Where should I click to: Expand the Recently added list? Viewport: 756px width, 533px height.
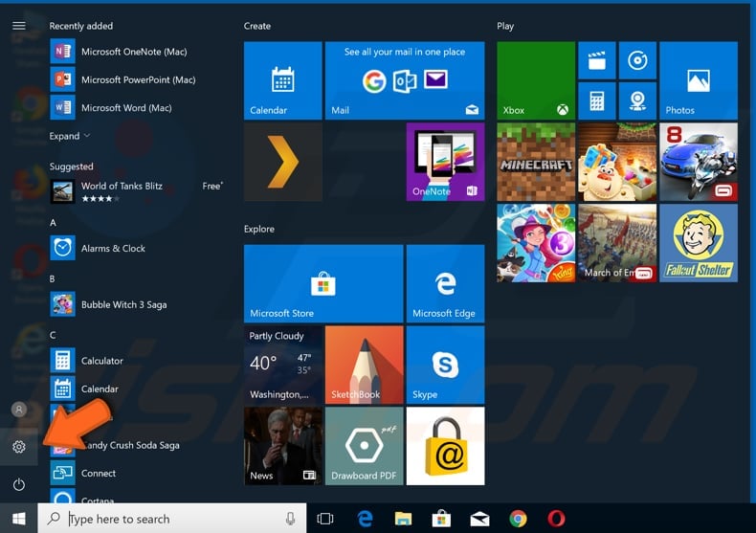coord(70,136)
